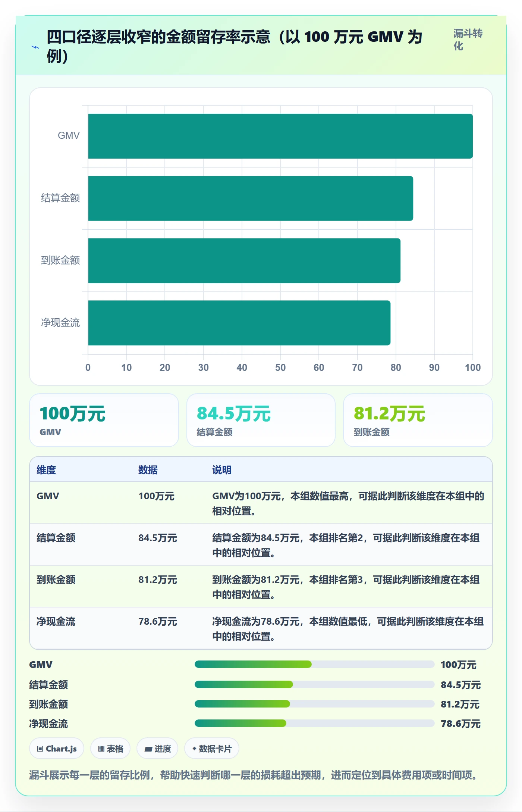Click the GMV bar in the chart
Image resolution: width=522 pixels, height=812 pixels.
coord(280,136)
